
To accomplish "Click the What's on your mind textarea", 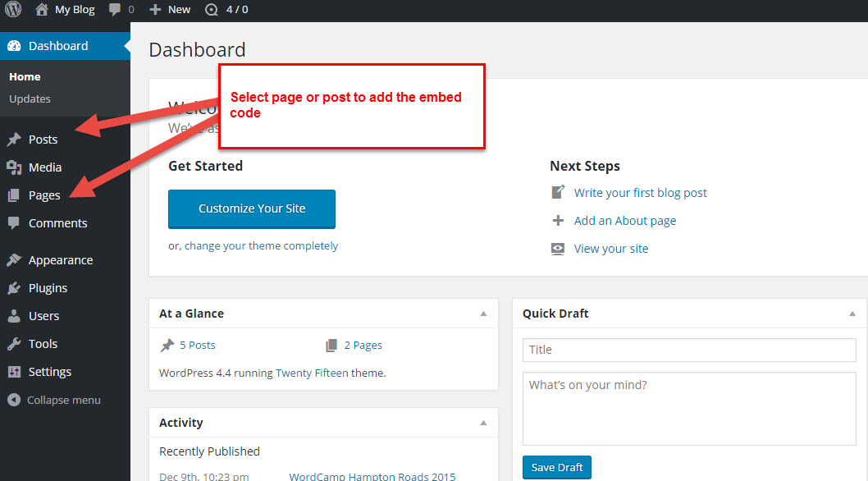I will click(x=688, y=409).
